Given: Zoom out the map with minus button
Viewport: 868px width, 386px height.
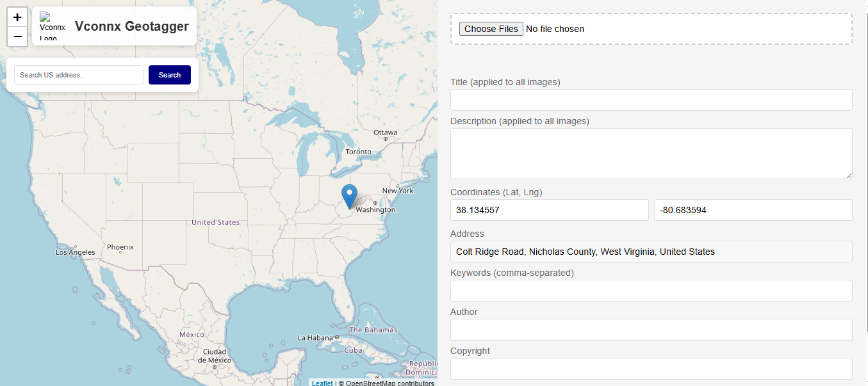Looking at the screenshot, I should (17, 37).
